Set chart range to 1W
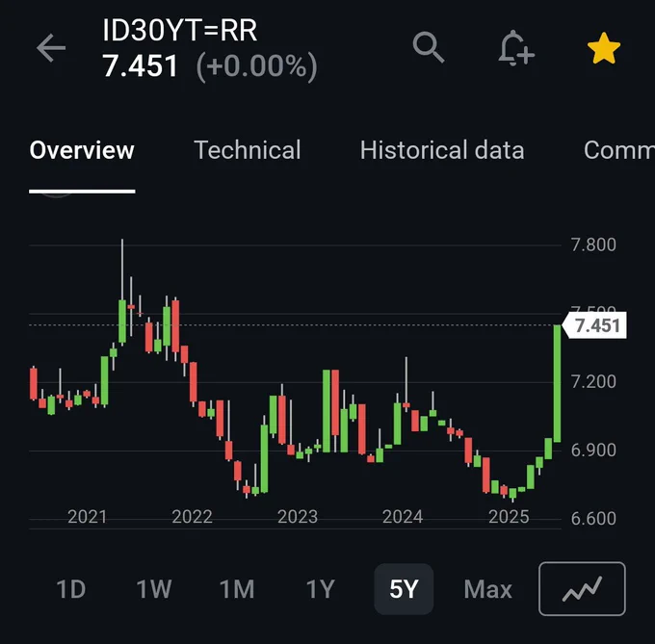 [154, 589]
